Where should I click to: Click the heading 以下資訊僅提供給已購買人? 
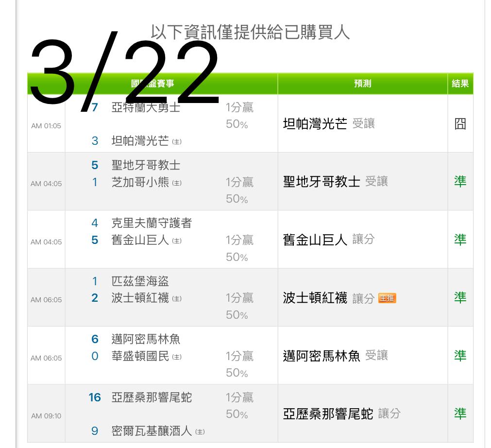[x=250, y=32]
